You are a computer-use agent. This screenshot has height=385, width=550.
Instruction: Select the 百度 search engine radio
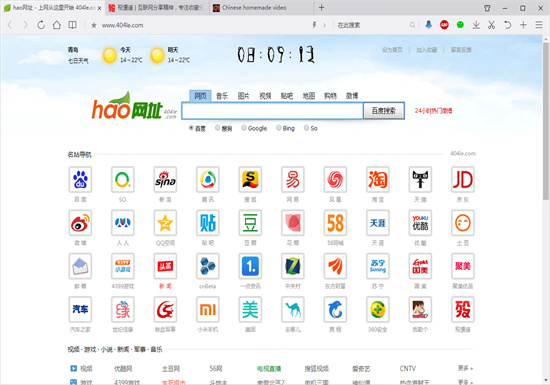191,128
